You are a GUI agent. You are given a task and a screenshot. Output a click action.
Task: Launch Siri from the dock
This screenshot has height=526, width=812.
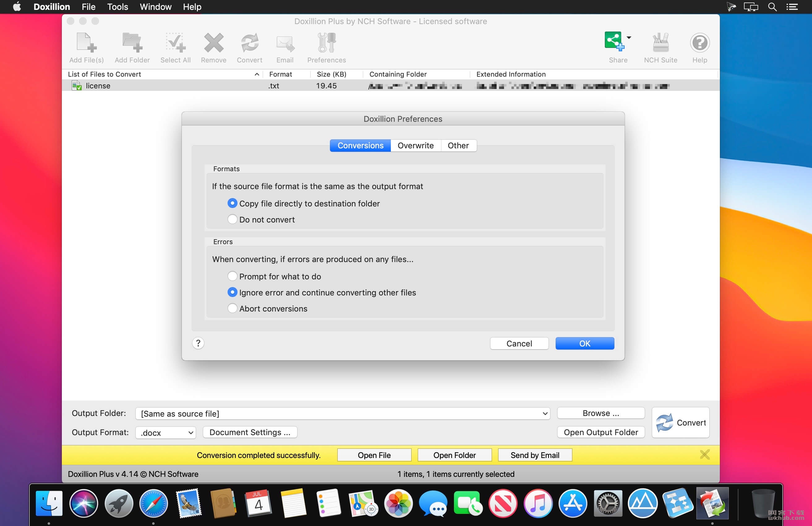tap(83, 503)
